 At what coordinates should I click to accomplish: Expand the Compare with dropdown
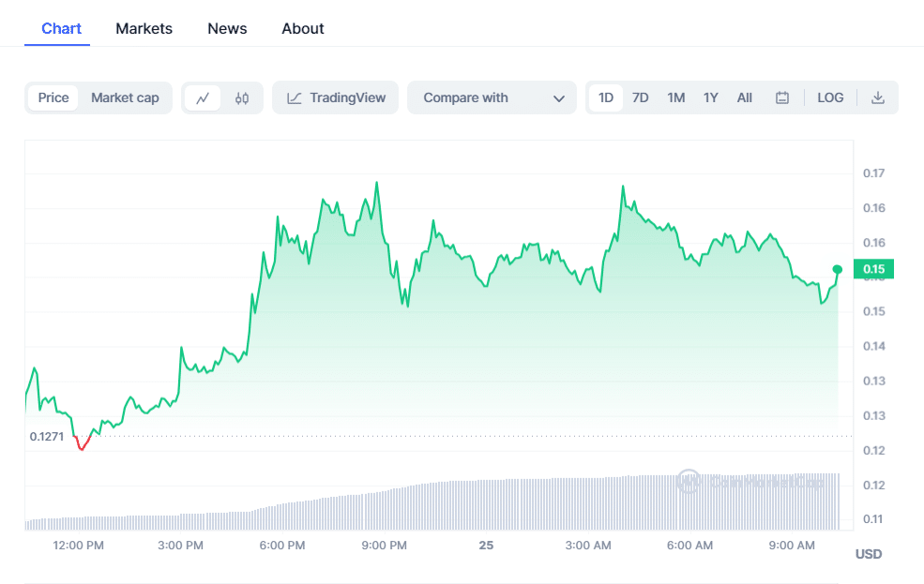click(492, 97)
